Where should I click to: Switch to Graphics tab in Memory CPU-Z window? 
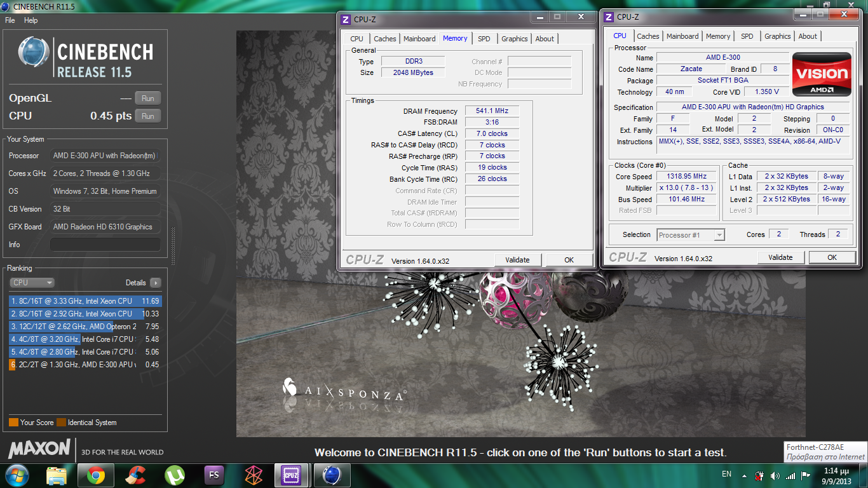(x=514, y=39)
